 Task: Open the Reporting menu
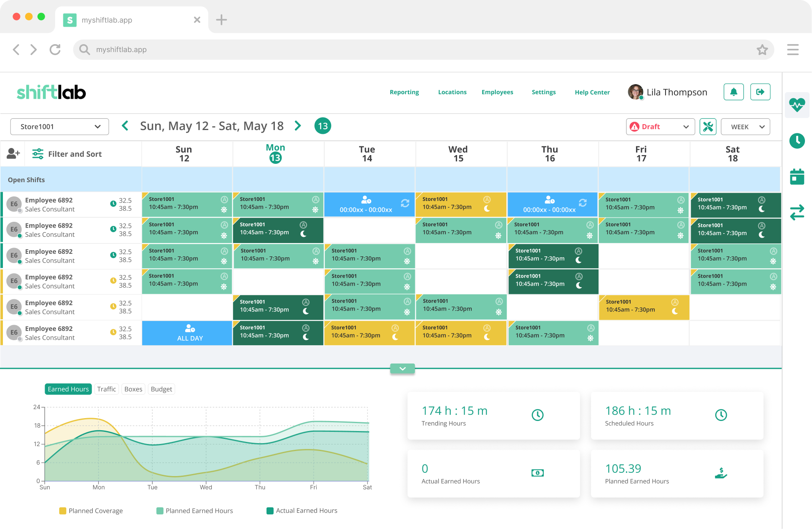(x=404, y=92)
